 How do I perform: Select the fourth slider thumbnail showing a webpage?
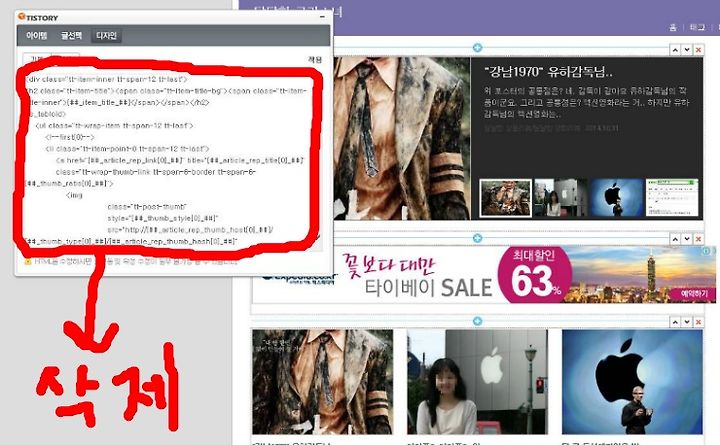click(672, 198)
